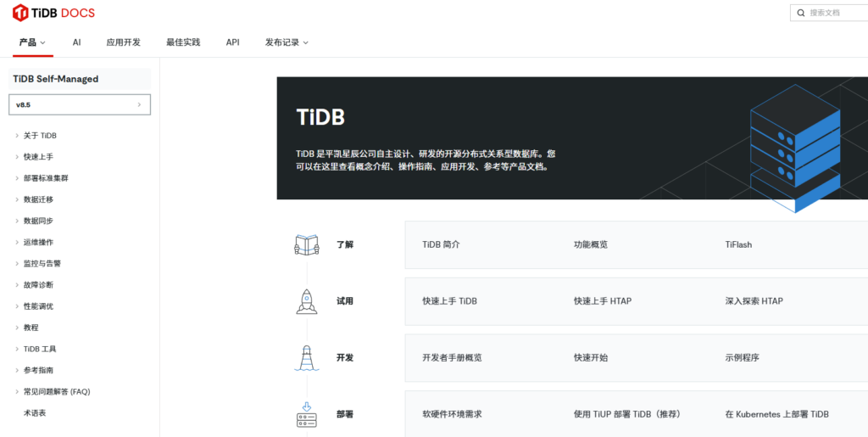Click the 部署 section label
The height and width of the screenshot is (437, 868).
pos(345,414)
